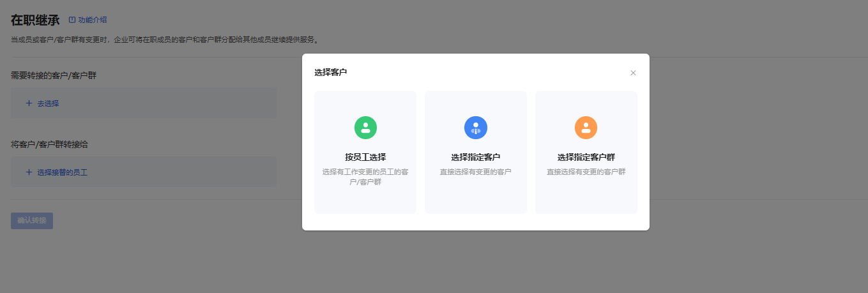Click the plus icon beside 去选择
The width and height of the screenshot is (868, 293).
coord(29,103)
